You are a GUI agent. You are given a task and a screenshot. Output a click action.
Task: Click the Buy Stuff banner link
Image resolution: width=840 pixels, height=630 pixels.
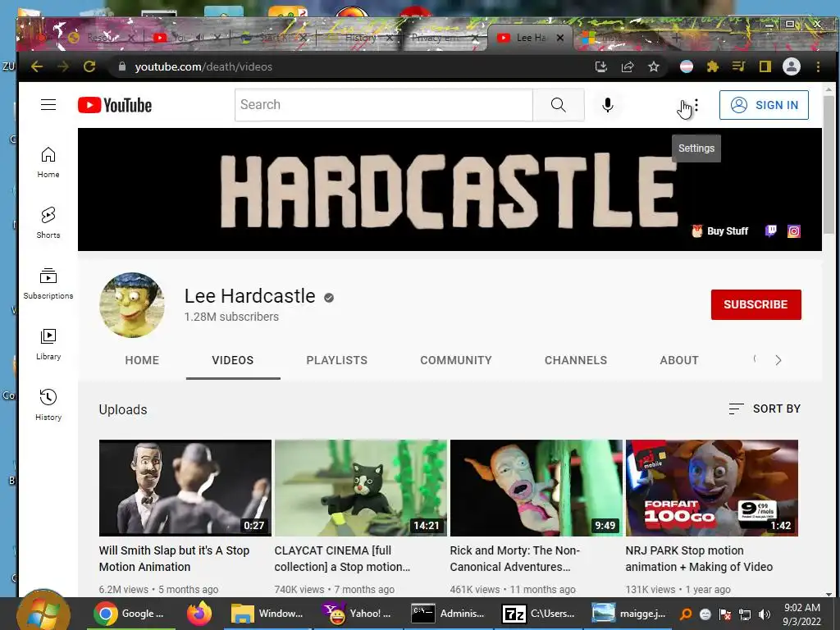tap(720, 231)
